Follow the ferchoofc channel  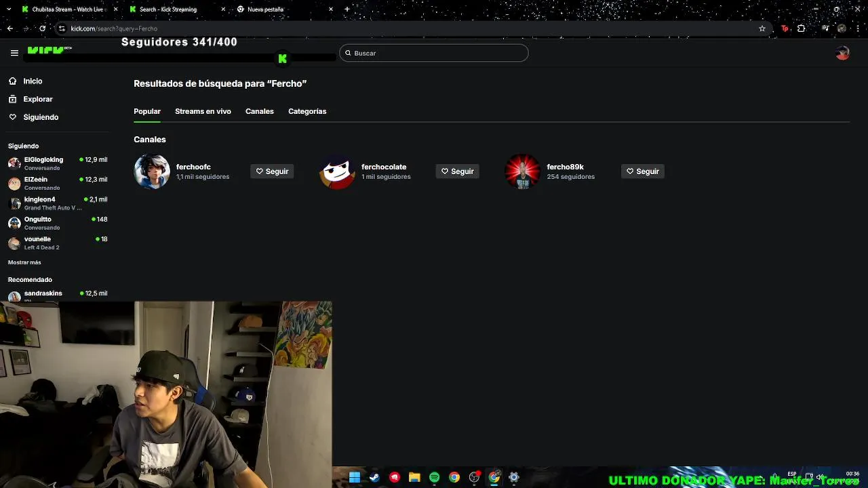pos(272,171)
